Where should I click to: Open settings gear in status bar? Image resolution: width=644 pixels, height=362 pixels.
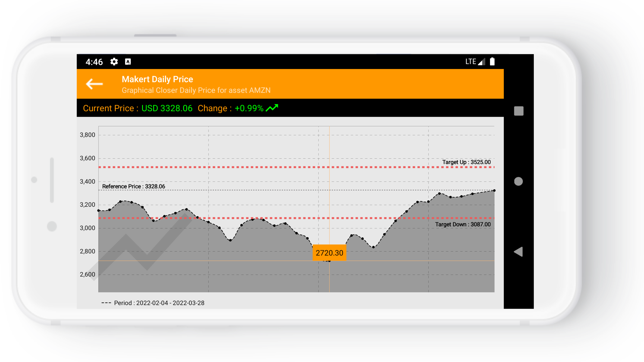pos(114,62)
